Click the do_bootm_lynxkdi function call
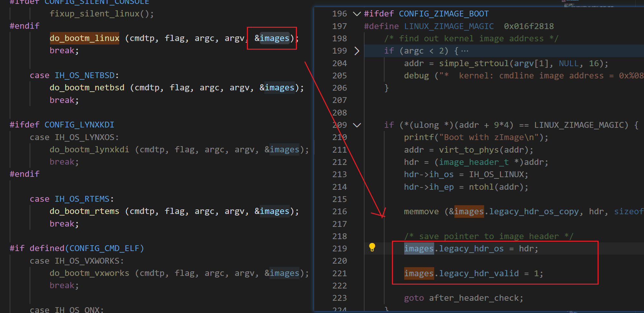This screenshot has height=313, width=644. 89,149
